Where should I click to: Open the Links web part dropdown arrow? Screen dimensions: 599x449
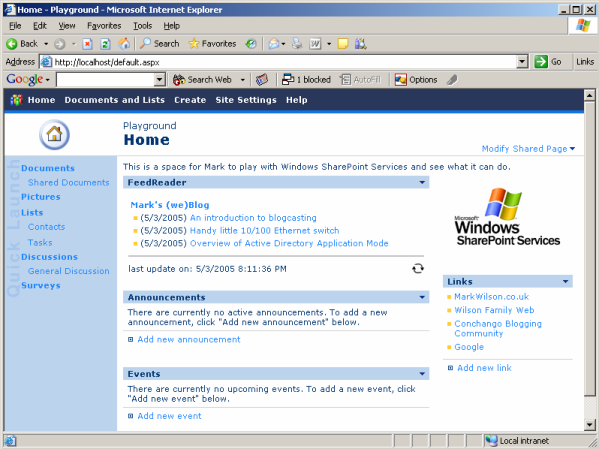pyautogui.click(x=565, y=282)
